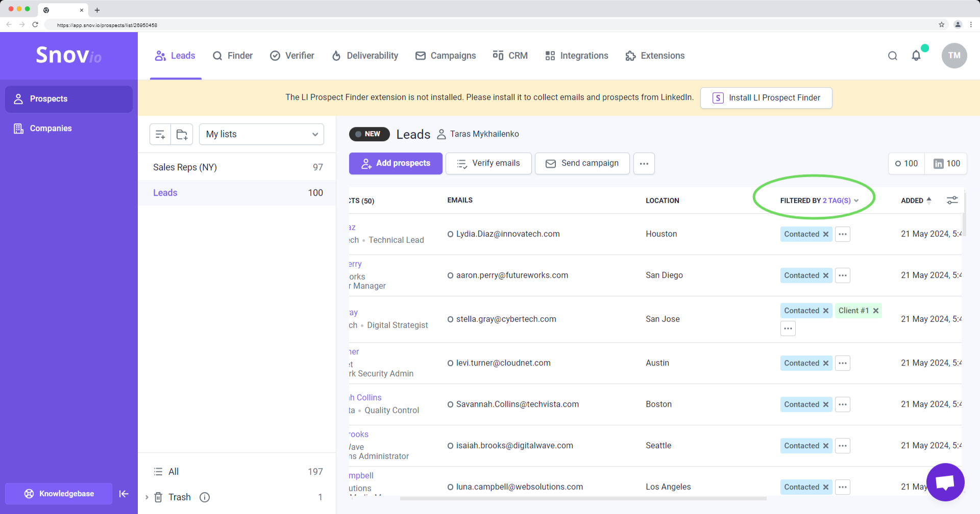Viewport: 980px width, 514px height.
Task: Open the notifications bell
Action: 916,56
